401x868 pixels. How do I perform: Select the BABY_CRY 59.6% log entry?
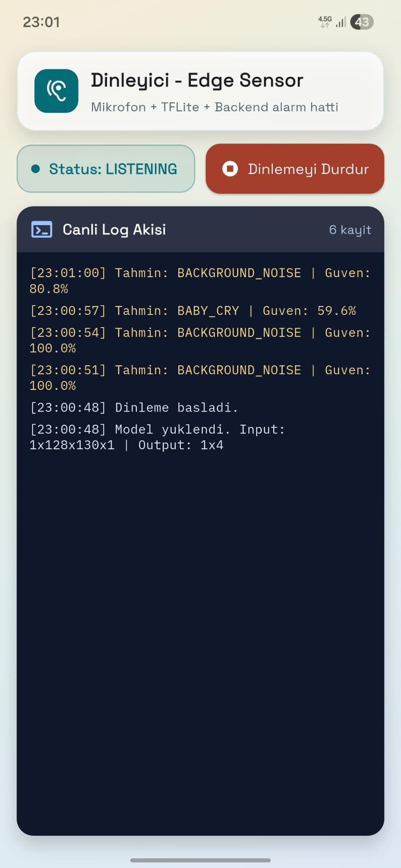[x=193, y=311]
